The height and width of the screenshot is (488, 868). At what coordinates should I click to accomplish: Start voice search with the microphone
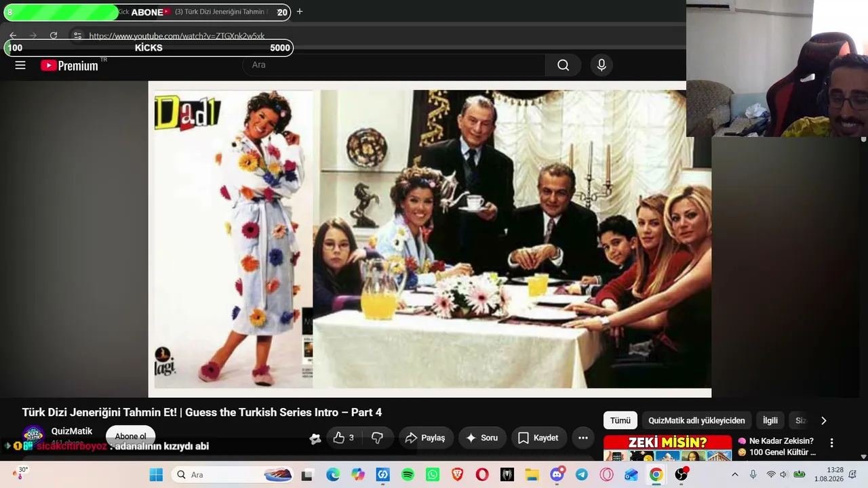click(601, 65)
